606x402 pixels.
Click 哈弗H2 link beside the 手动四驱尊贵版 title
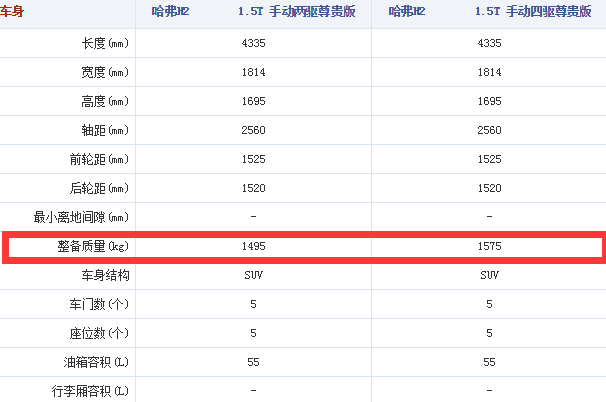click(407, 11)
